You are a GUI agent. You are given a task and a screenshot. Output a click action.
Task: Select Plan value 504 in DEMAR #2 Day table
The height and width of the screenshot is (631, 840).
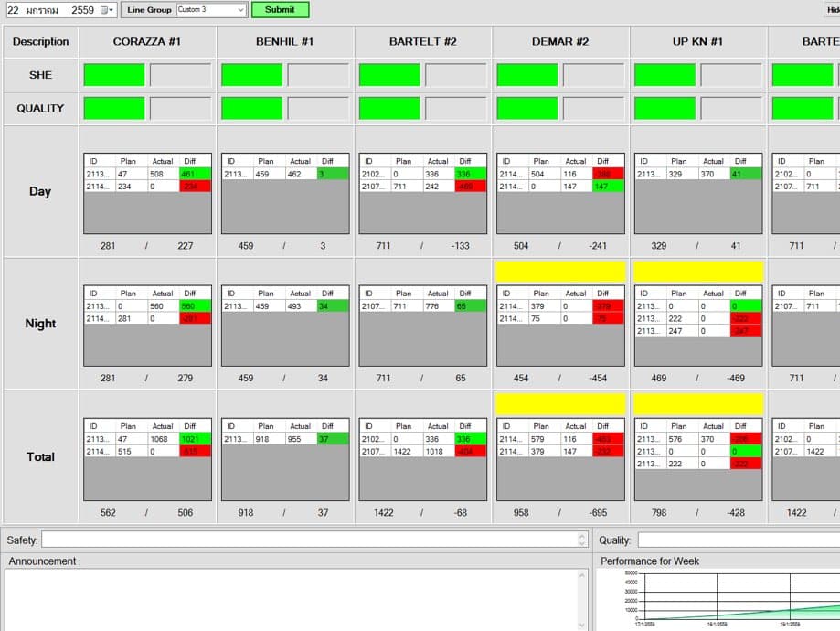pos(545,174)
